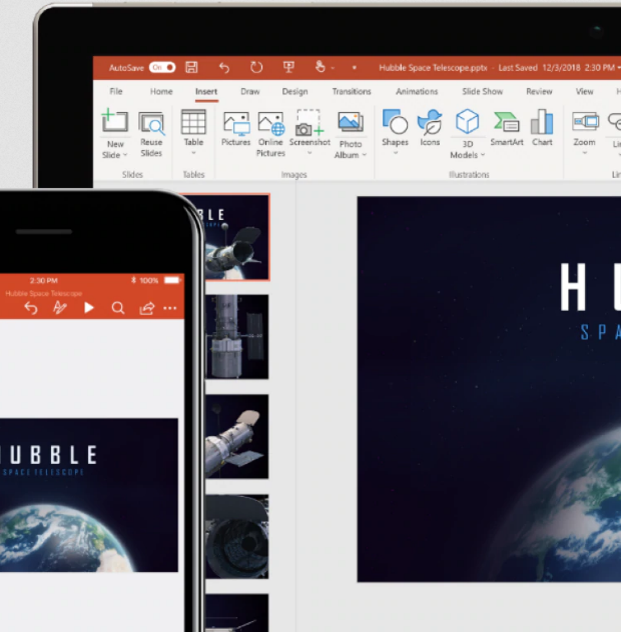Switch to the Design tab

point(295,91)
